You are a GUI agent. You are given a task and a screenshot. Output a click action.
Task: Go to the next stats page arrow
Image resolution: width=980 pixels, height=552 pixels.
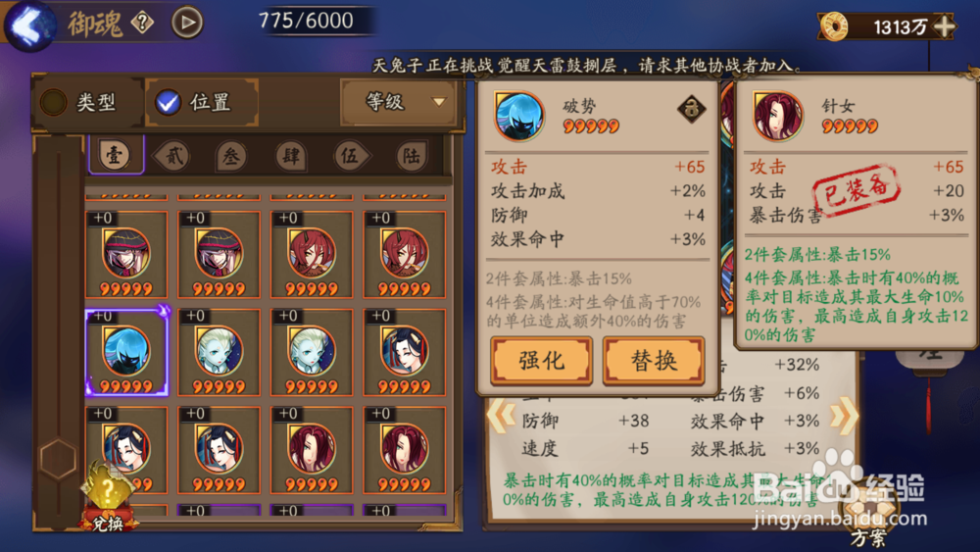(x=845, y=416)
